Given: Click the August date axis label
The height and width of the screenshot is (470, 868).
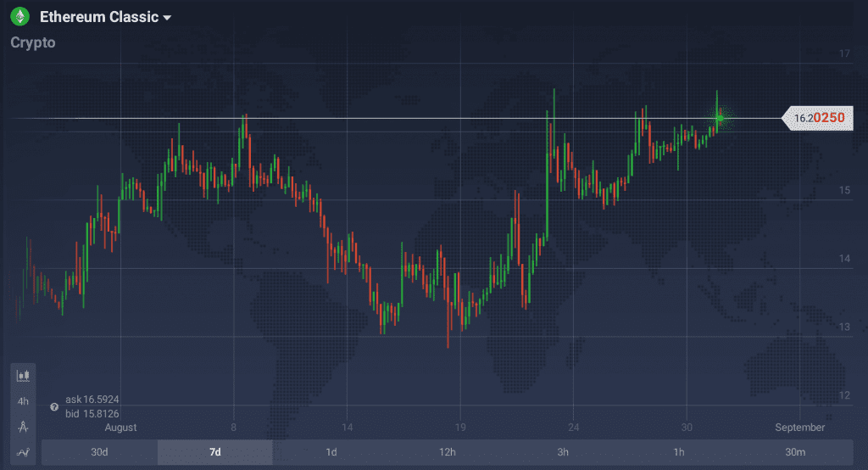Looking at the screenshot, I should tap(120, 428).
